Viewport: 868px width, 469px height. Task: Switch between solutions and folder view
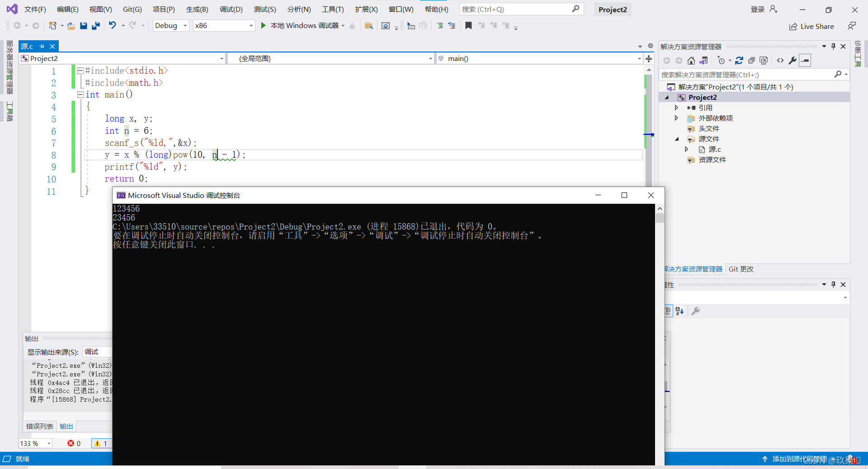coord(703,61)
